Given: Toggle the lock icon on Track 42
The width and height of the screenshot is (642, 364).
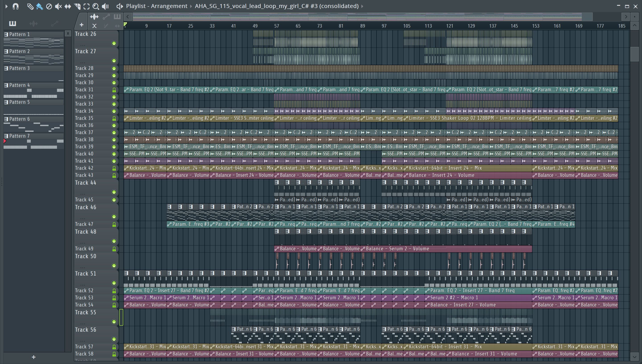Looking at the screenshot, I should click(x=114, y=168).
